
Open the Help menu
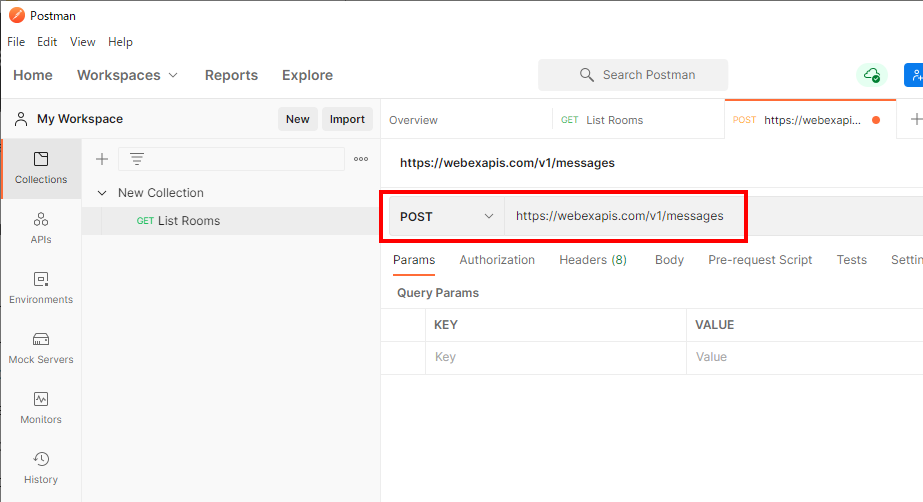(x=120, y=42)
